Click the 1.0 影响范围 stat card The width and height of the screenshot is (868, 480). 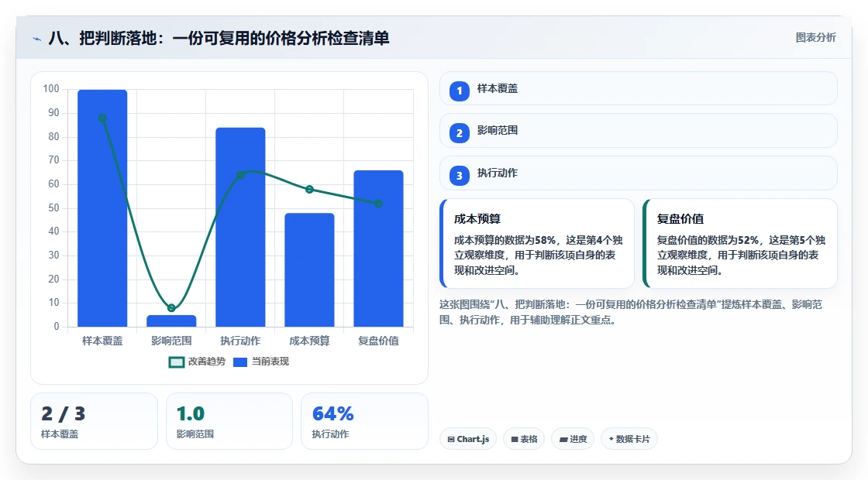(x=229, y=421)
